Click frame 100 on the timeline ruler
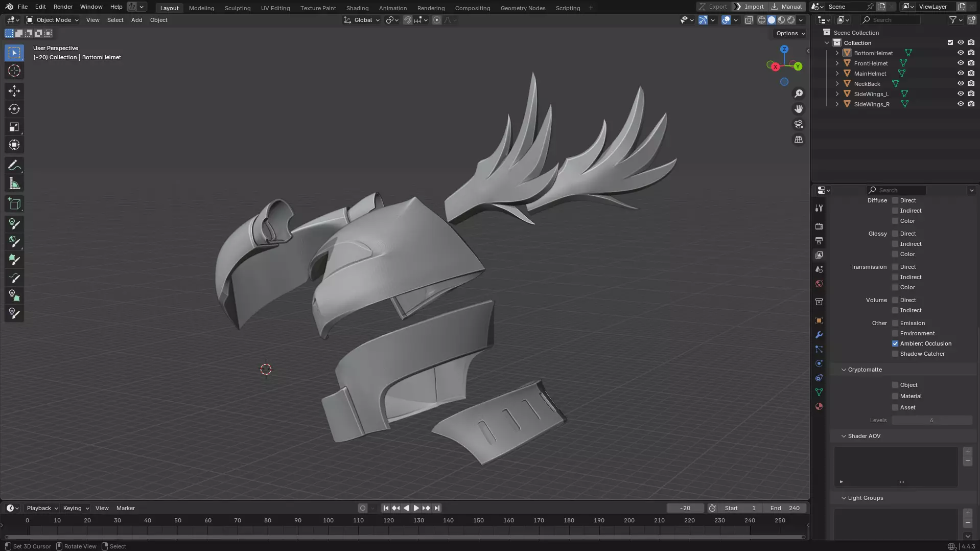 (328, 520)
